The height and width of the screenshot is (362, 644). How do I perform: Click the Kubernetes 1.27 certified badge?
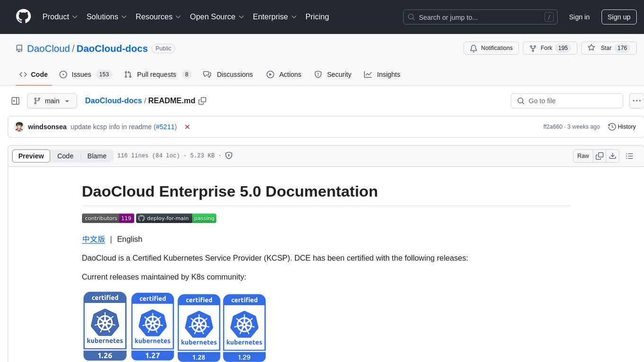(x=152, y=326)
